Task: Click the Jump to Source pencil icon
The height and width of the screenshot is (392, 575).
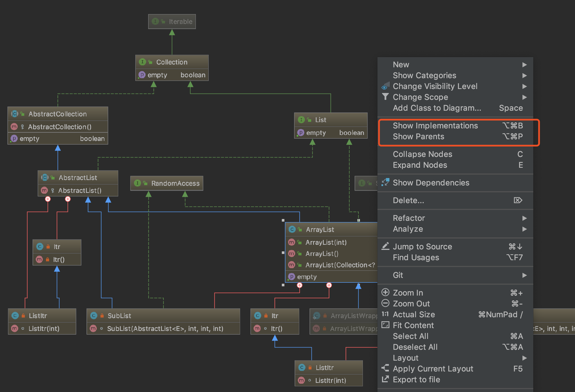Action: pos(386,246)
